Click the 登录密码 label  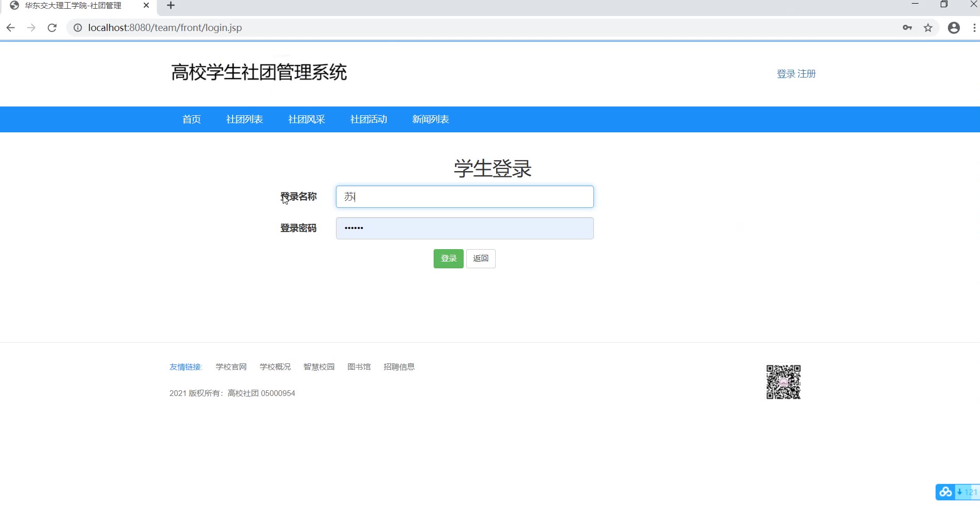click(298, 228)
